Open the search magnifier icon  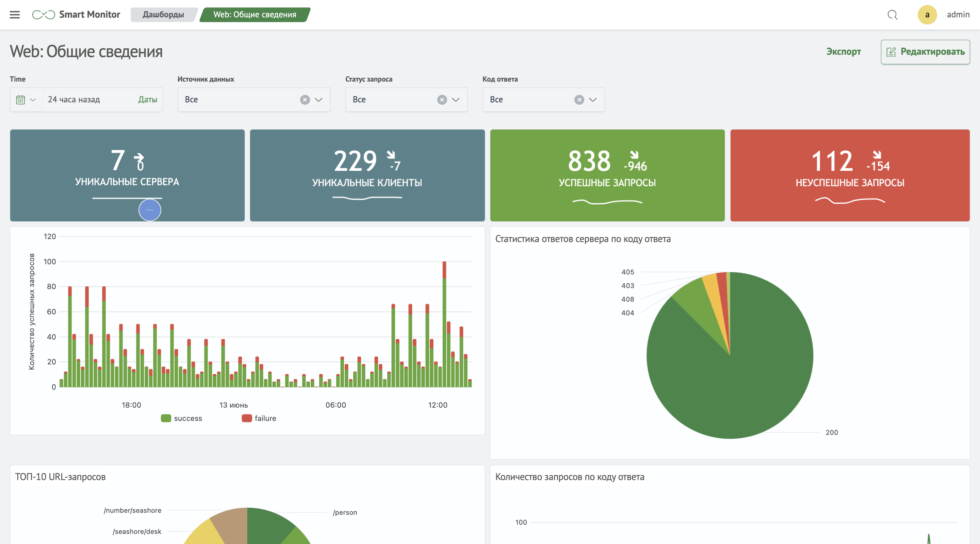coord(892,15)
